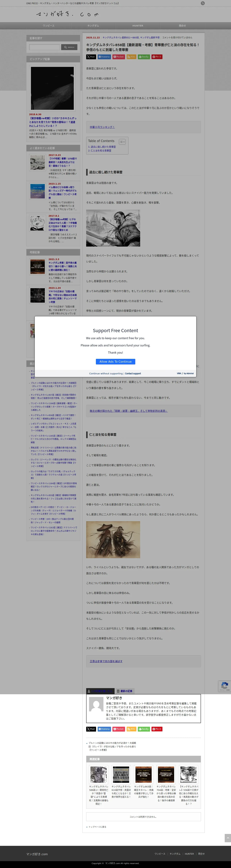Open category キングダムネタバレ最新851〜860話

tap(121, 37)
